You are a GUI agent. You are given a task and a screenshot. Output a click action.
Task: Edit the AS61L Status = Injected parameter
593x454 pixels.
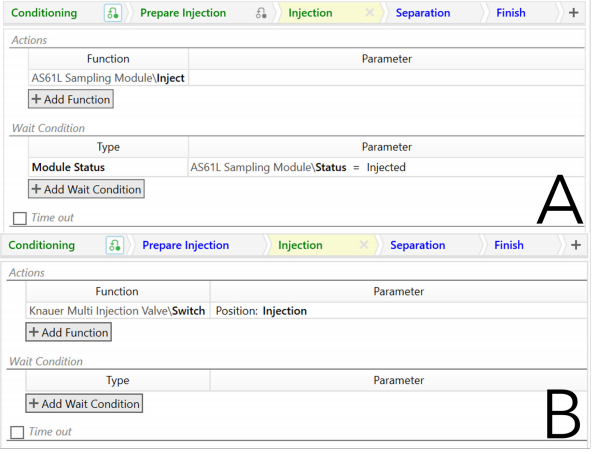pyautogui.click(x=387, y=167)
